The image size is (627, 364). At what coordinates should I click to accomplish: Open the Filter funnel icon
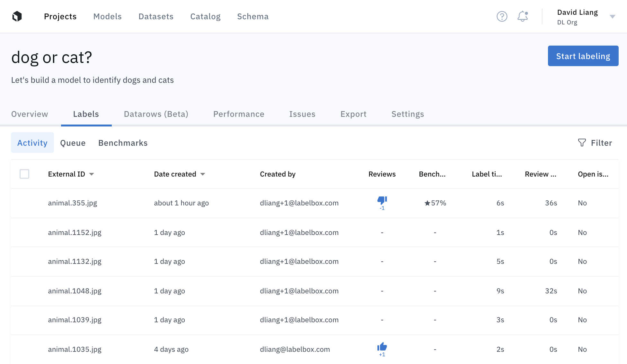(x=582, y=143)
